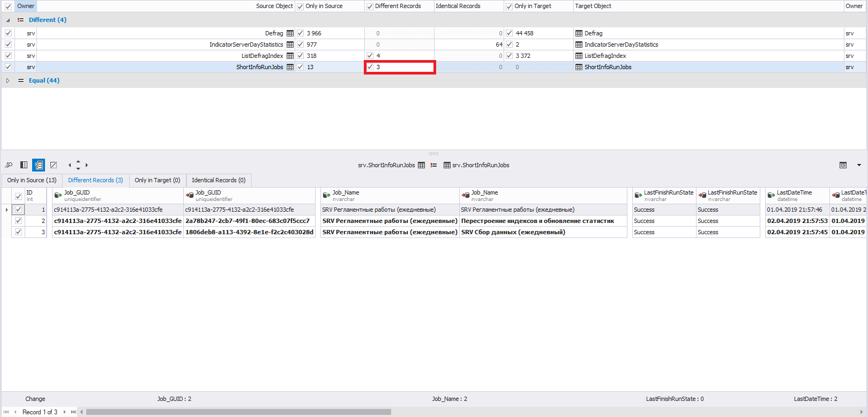Uncheck the ShortInfoRunJobs row checkbox

(8, 67)
